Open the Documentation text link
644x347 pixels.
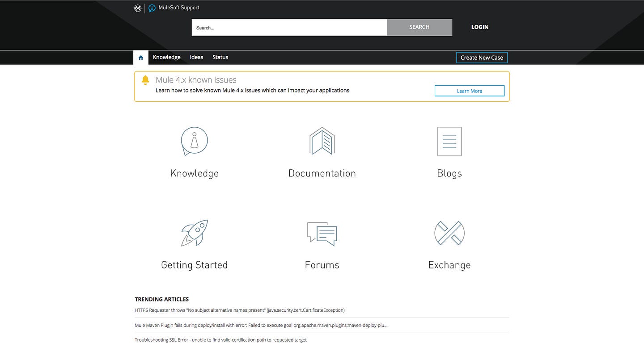pos(322,173)
